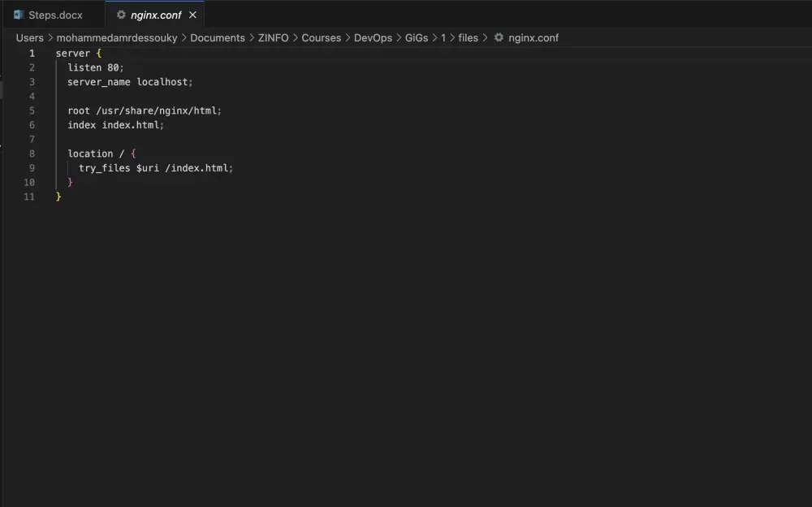Viewport: 812px width, 507px height.
Task: Select line number 1 in the gutter
Action: click(x=32, y=53)
